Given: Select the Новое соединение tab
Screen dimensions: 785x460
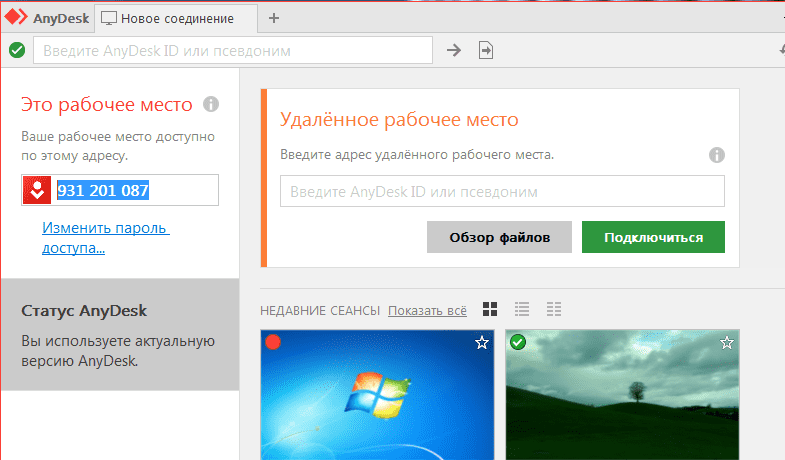Looking at the screenshot, I should [176, 19].
